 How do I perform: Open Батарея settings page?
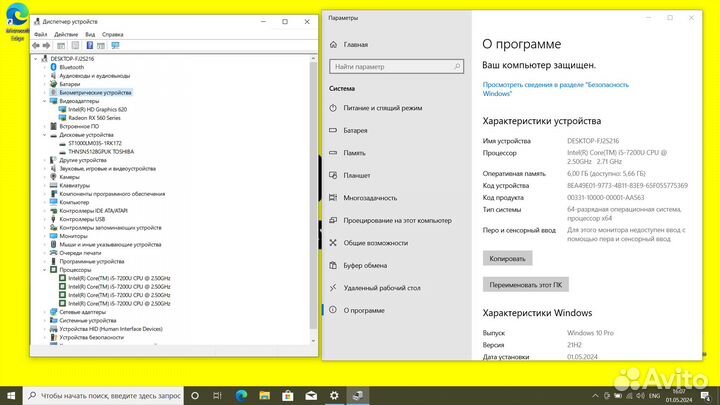click(355, 130)
